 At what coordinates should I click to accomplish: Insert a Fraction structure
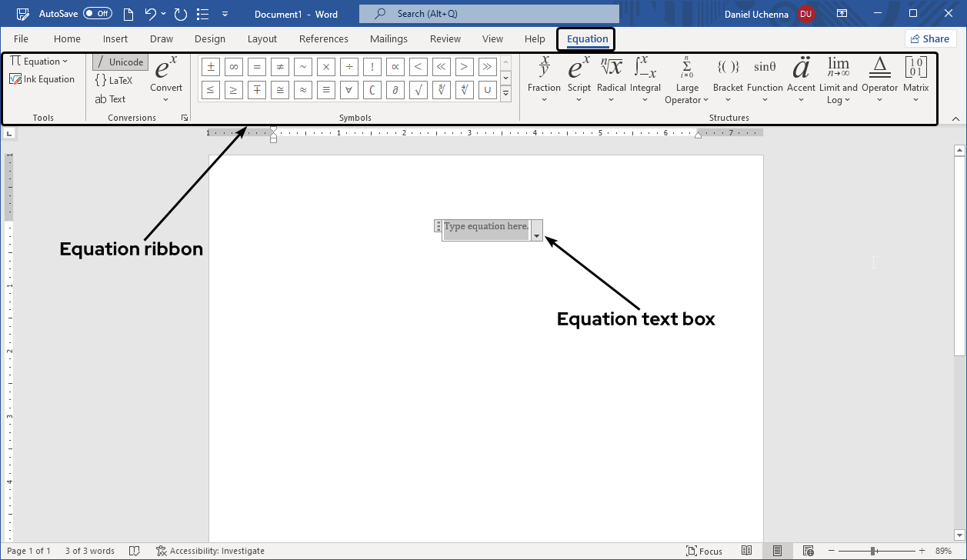coord(544,77)
